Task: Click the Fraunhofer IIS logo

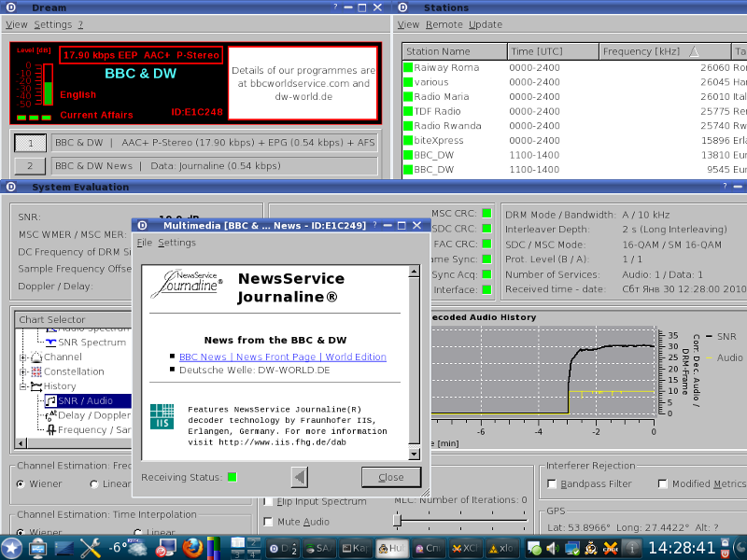Action: coord(162,416)
